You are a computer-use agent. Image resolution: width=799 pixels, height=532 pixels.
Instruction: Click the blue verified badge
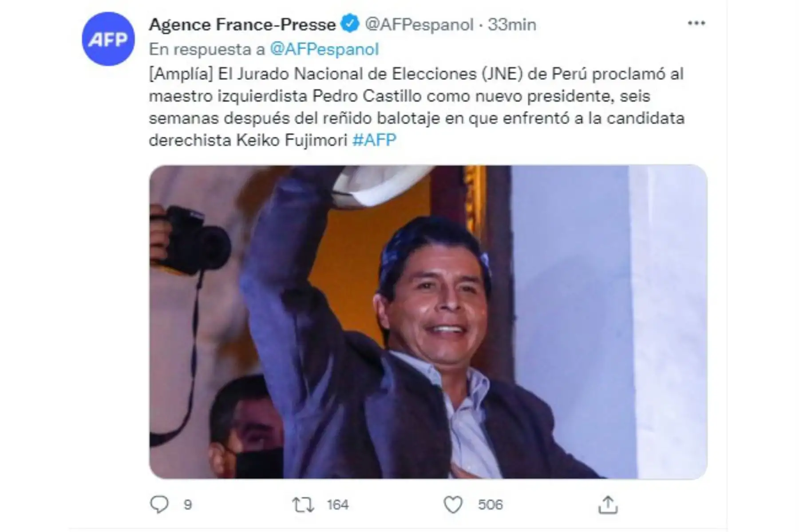(350, 24)
